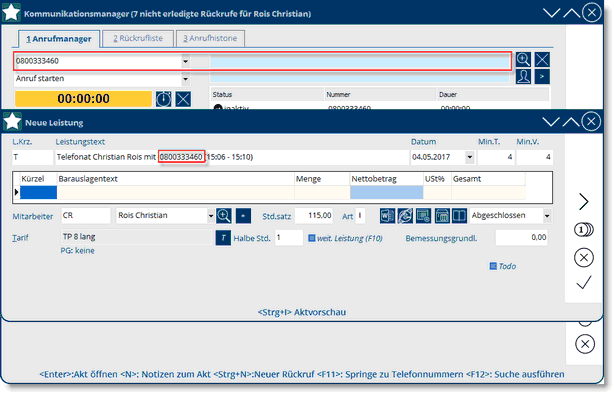This screenshot has height=394, width=614.
Task: Clear search with X icon beside magnifier
Action: 542,60
